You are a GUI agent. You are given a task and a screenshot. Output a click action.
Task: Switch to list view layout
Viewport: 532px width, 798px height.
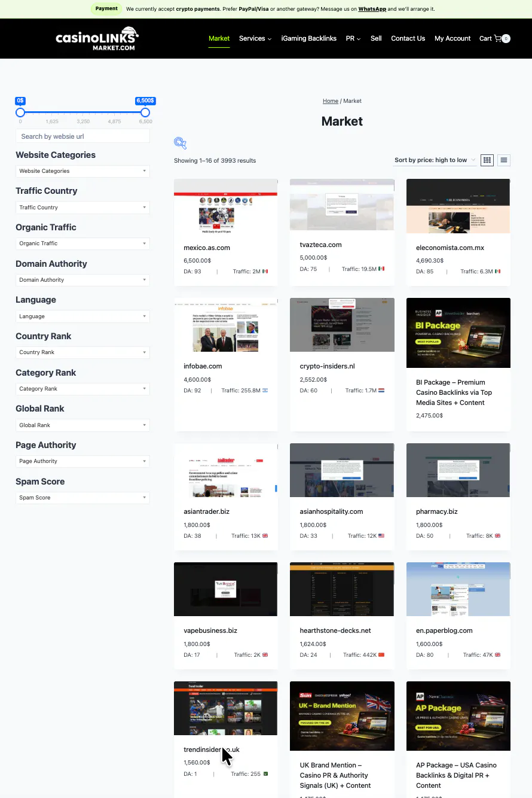[x=504, y=160]
